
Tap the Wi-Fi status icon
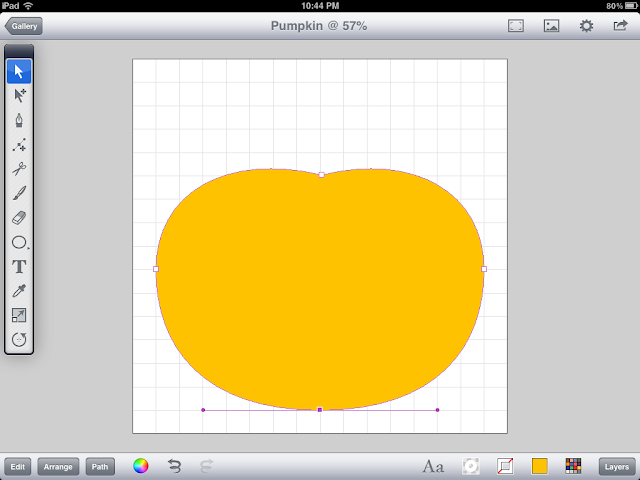click(x=28, y=6)
